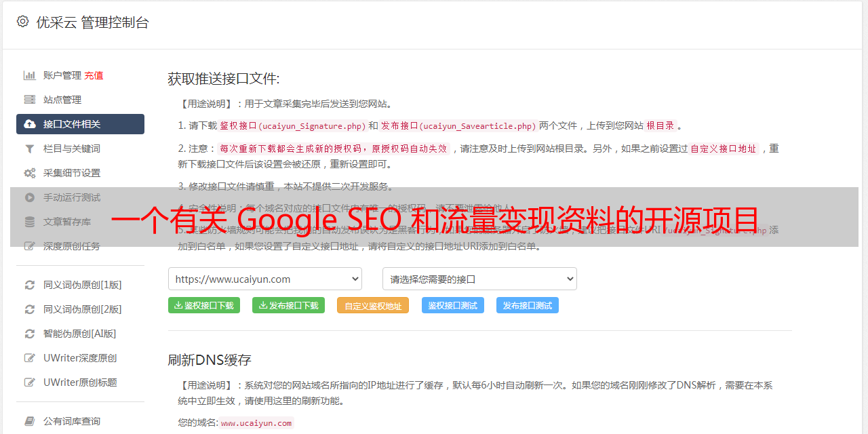
Task: Click the gear icon beside 优采云 管理控制台
Action: coord(22,22)
